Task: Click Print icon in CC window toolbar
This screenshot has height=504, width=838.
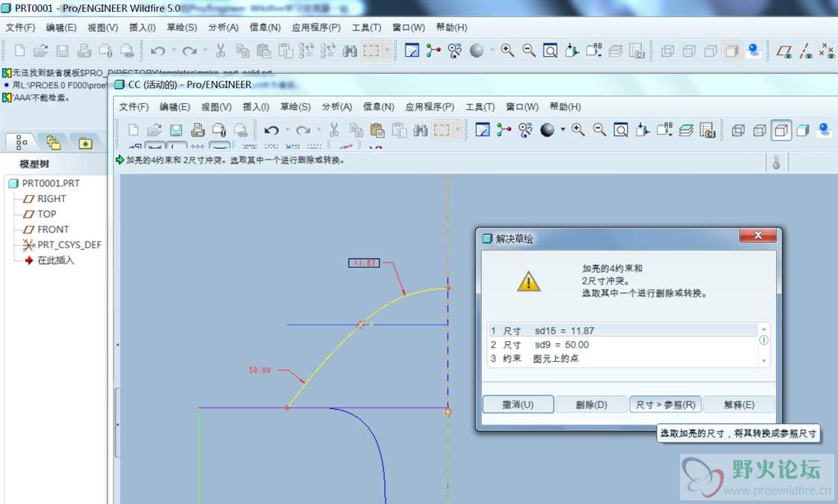Action: pos(198,129)
